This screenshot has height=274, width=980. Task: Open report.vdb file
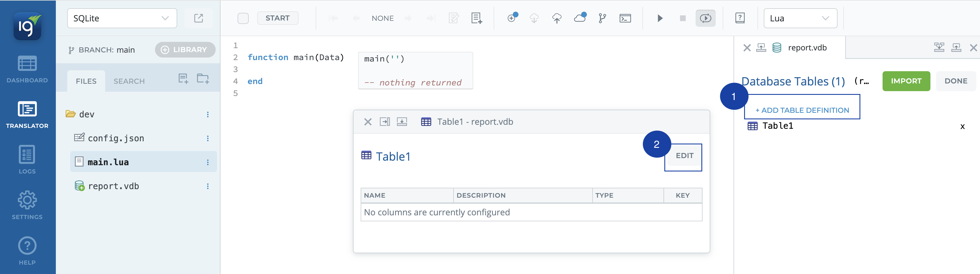[113, 186]
